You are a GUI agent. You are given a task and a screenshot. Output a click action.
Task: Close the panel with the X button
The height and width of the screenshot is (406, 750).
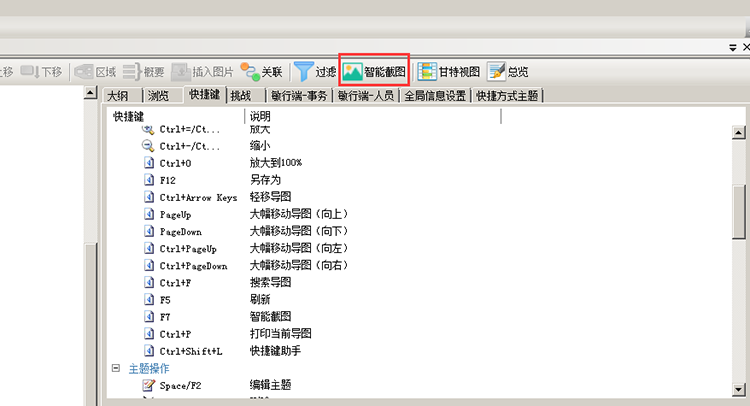746,47
